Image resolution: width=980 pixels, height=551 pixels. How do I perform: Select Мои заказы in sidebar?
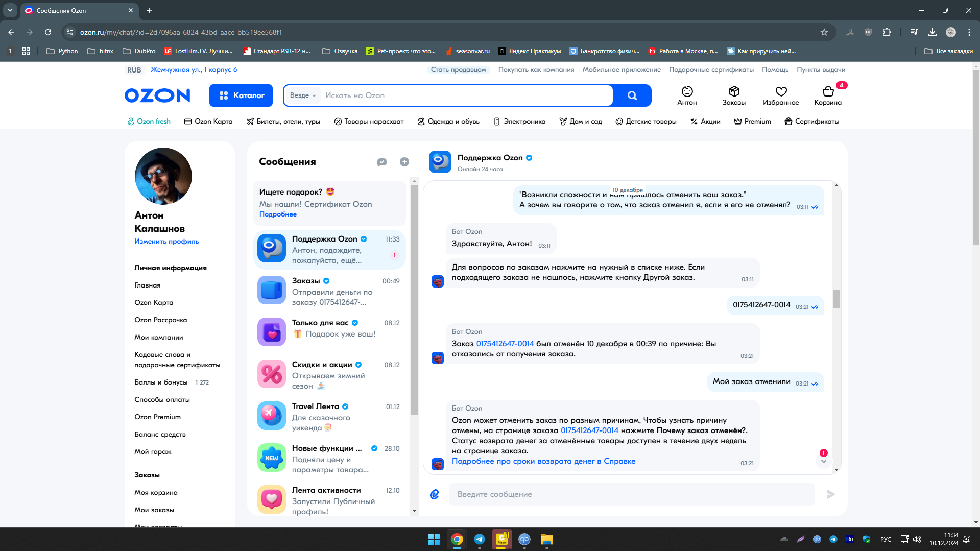pos(154,510)
